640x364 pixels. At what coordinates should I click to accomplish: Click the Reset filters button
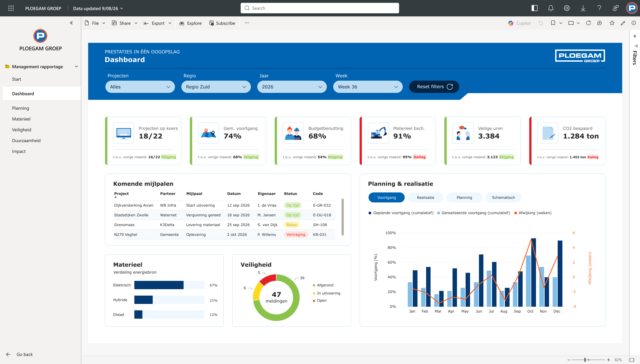pos(434,87)
